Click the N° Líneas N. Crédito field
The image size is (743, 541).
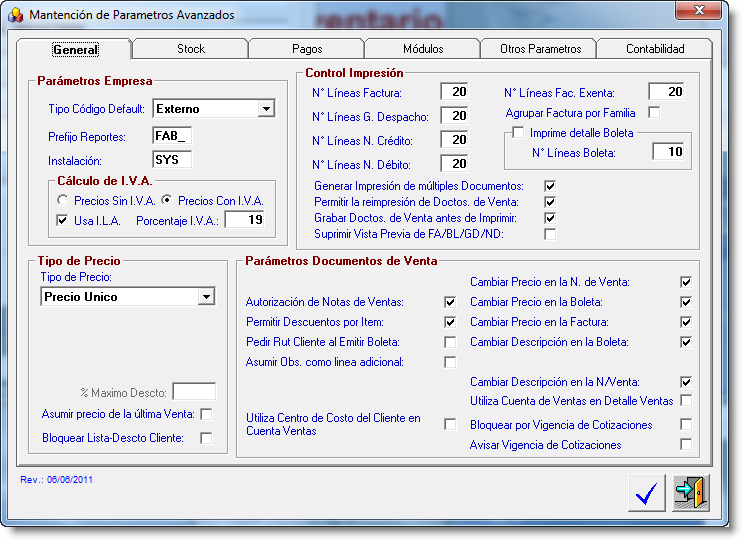coord(454,140)
